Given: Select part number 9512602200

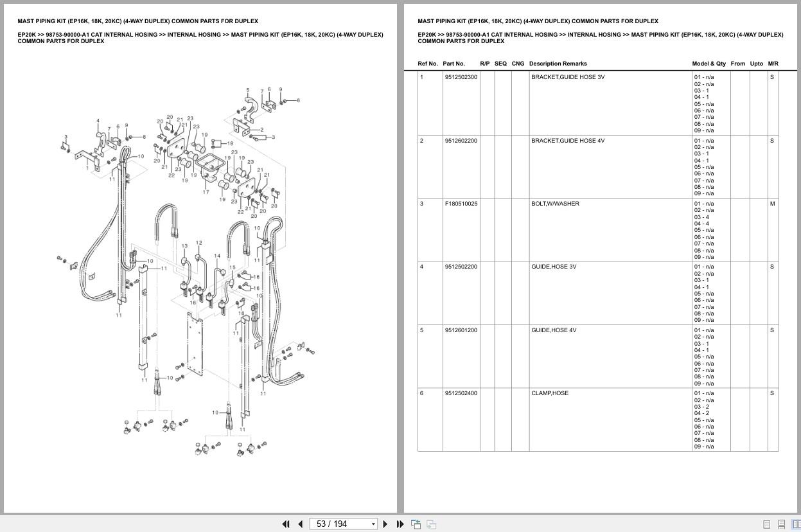Looking at the screenshot, I should pos(461,141).
